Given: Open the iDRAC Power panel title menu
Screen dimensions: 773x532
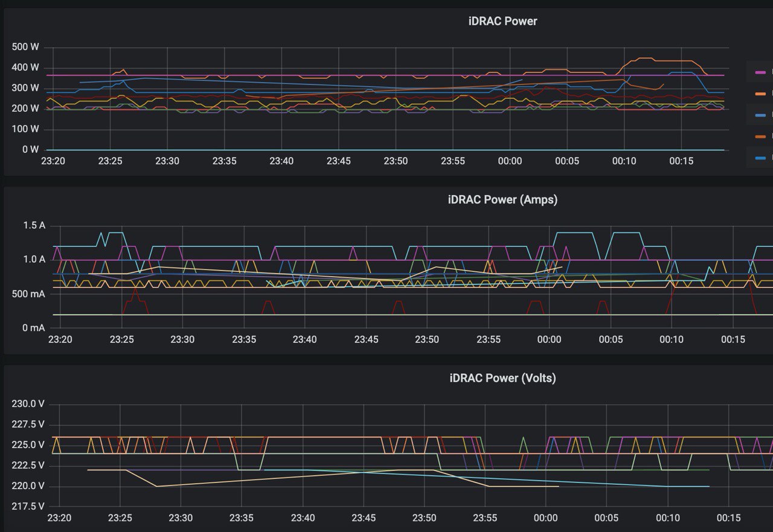Looking at the screenshot, I should pos(502,21).
